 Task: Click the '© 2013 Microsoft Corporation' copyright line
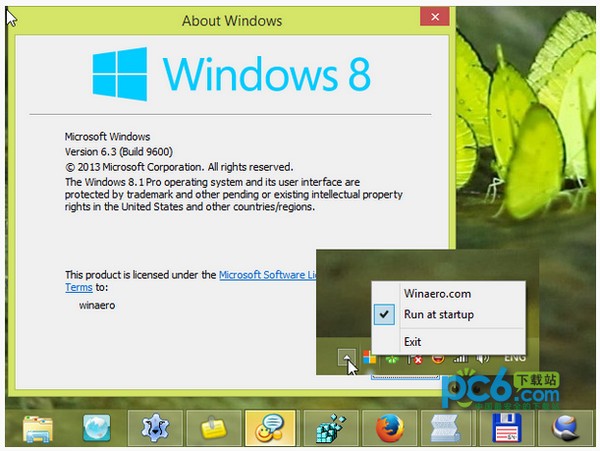click(179, 167)
